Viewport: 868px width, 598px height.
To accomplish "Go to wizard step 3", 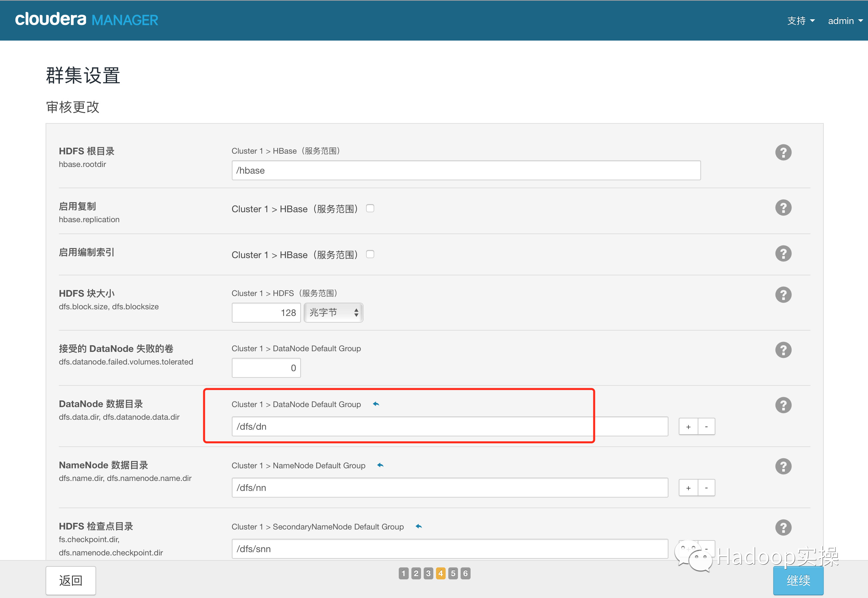I will [x=428, y=573].
